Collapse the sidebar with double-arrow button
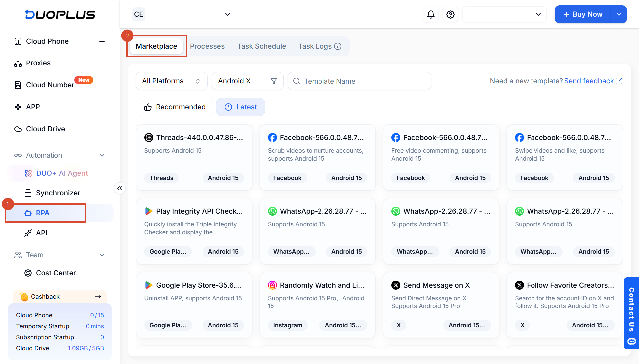639x364 pixels. [x=120, y=188]
